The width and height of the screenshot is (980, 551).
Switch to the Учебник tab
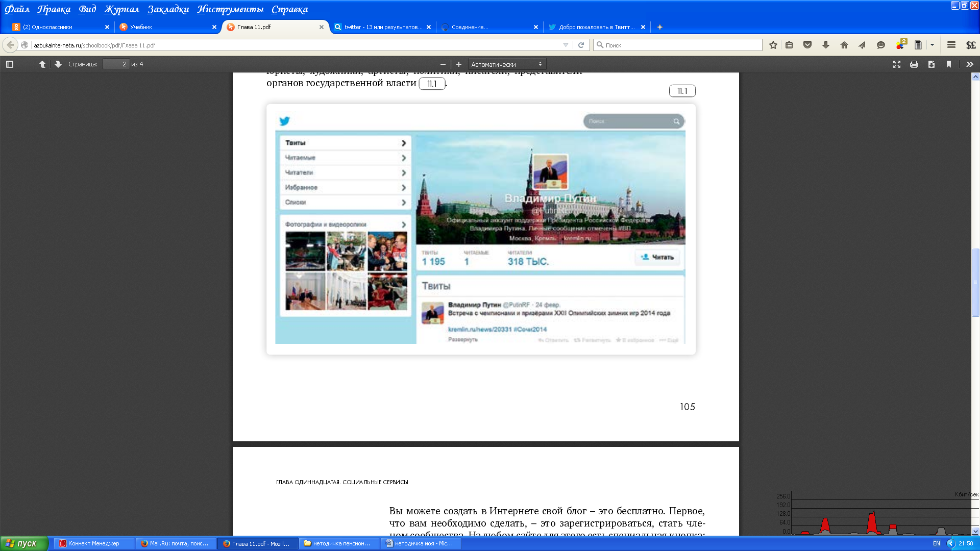[163, 27]
